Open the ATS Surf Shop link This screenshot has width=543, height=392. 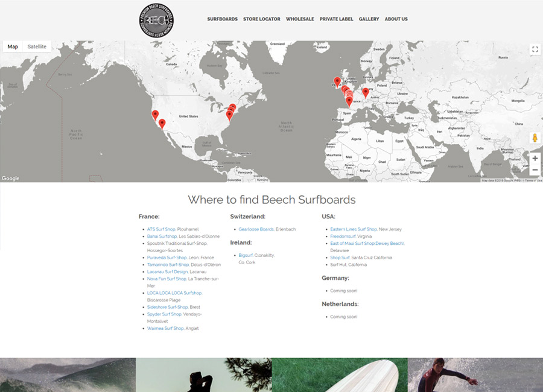[x=161, y=230]
